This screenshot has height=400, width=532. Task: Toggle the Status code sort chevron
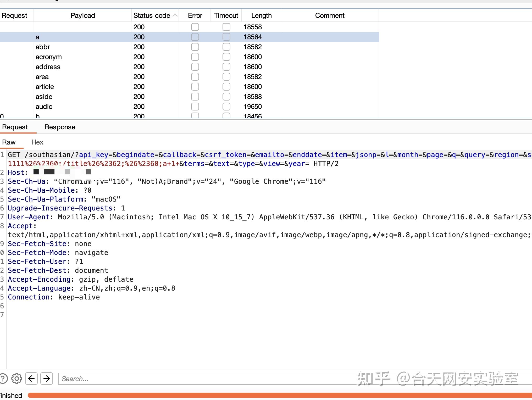(x=175, y=15)
